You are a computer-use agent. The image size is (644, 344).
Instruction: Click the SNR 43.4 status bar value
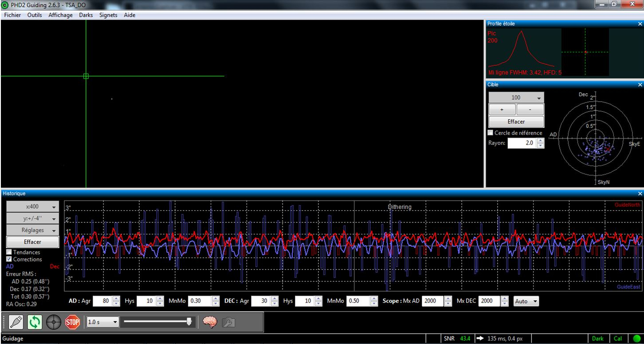[458, 339]
